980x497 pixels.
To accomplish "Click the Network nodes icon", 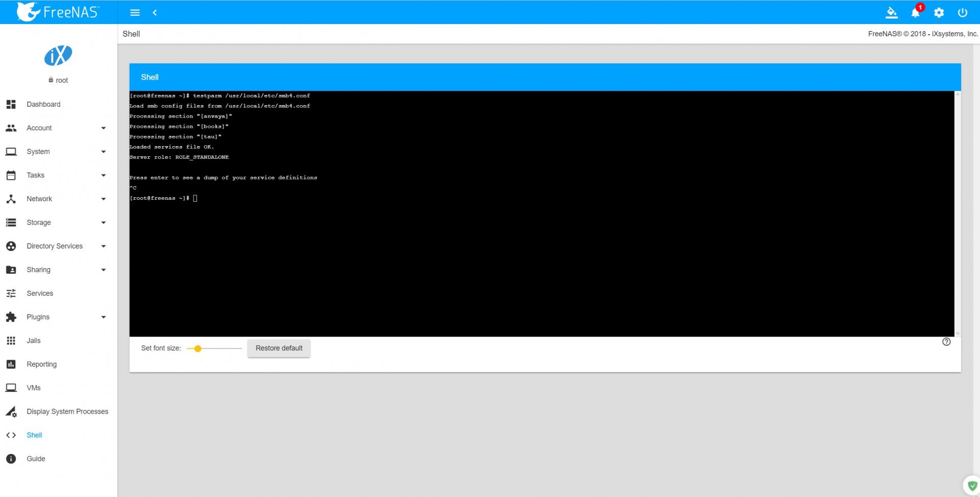I will coord(11,199).
